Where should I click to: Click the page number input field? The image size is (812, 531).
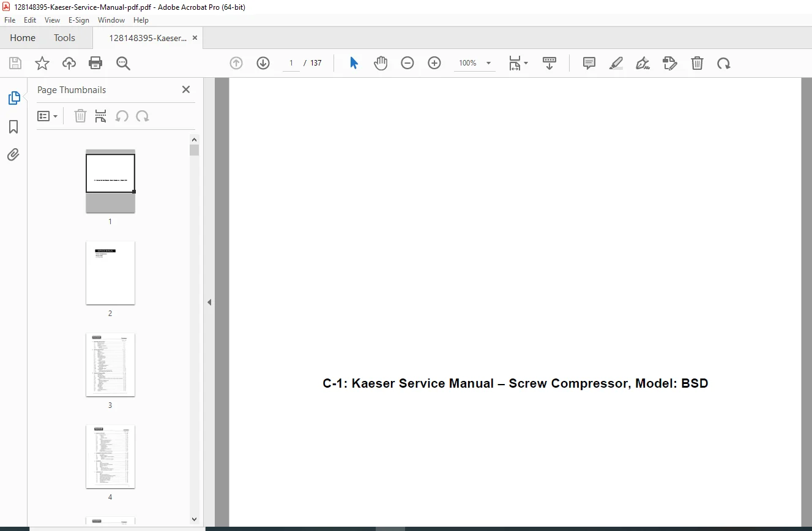[291, 63]
